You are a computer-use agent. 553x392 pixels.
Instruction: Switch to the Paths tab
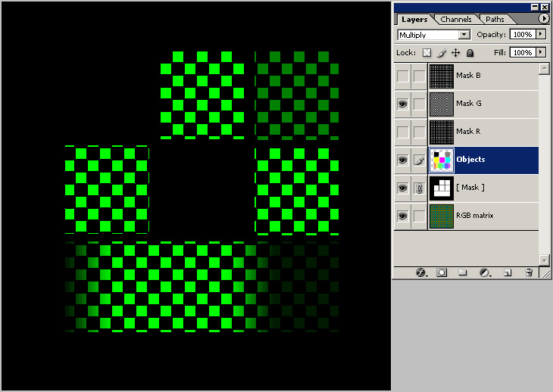pos(495,20)
